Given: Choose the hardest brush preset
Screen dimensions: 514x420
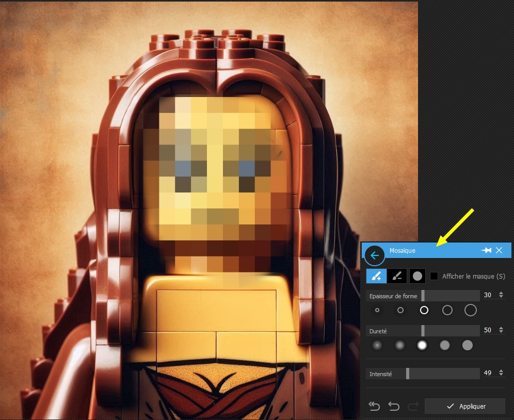Looking at the screenshot, I should click(468, 345).
